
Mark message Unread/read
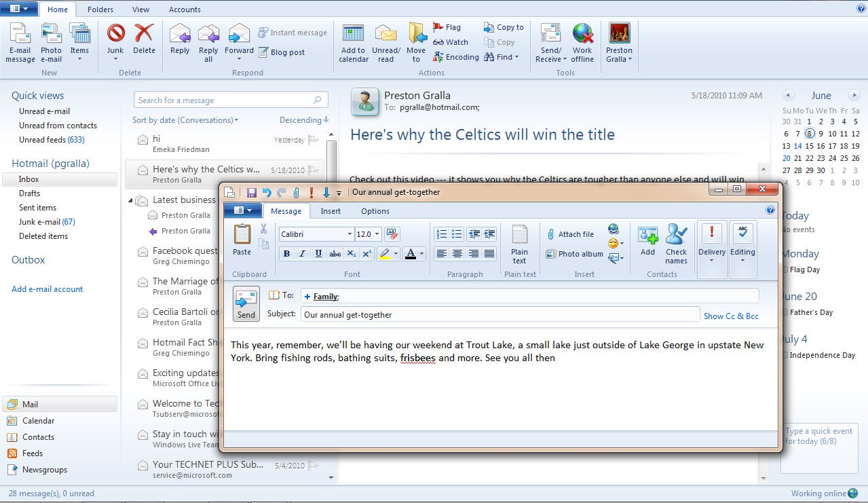[x=386, y=43]
